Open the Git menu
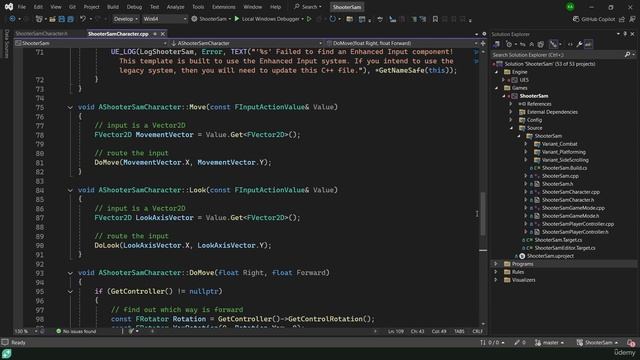 pyautogui.click(x=72, y=7)
